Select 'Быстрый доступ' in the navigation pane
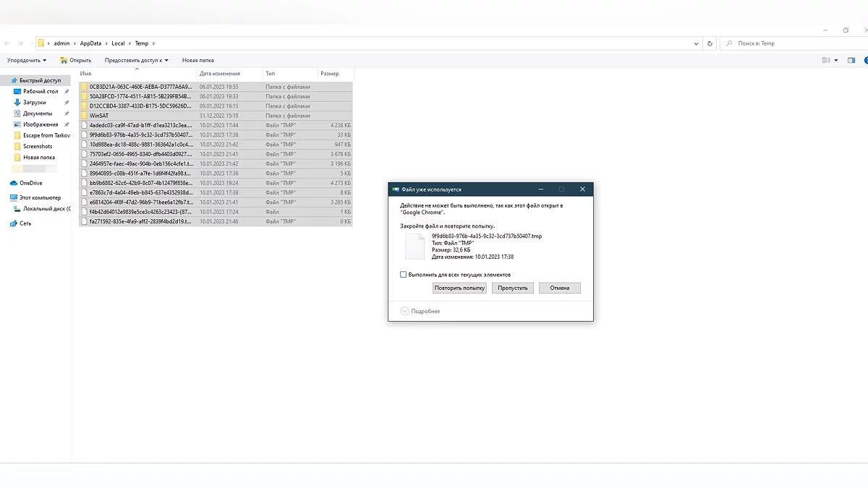Image resolution: width=868 pixels, height=488 pixels. [35, 80]
